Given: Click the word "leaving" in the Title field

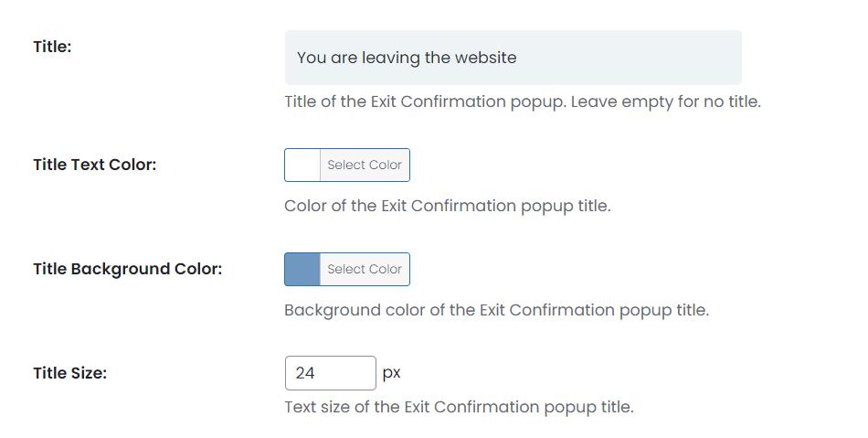Looking at the screenshot, I should pyautogui.click(x=391, y=58).
